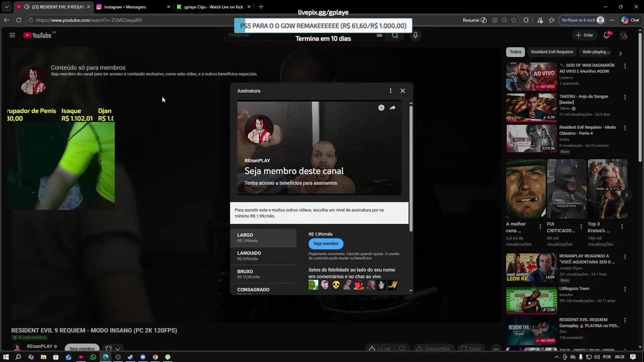644x362 pixels.
Task: Close the Assinatura membership dialog
Action: tap(403, 91)
